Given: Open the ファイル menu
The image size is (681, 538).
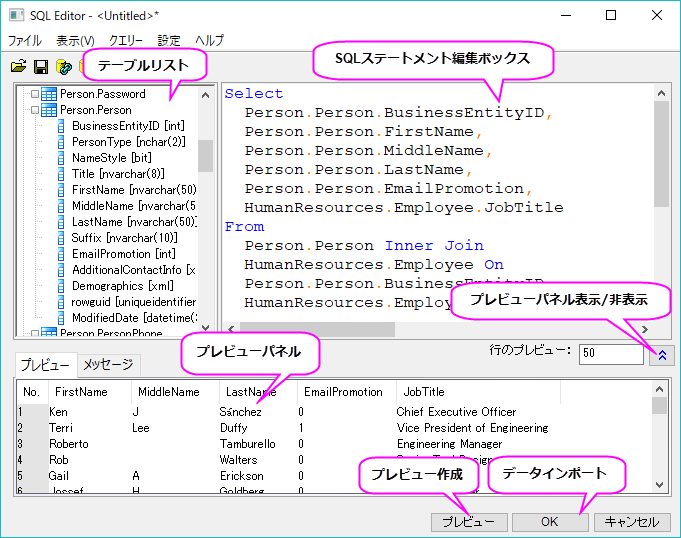Looking at the screenshot, I should [25, 40].
